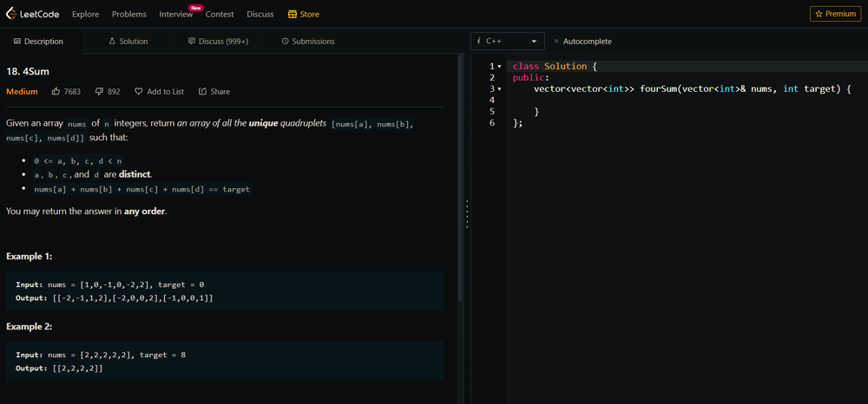
Task: Click the Explore navigation link
Action: pos(85,14)
